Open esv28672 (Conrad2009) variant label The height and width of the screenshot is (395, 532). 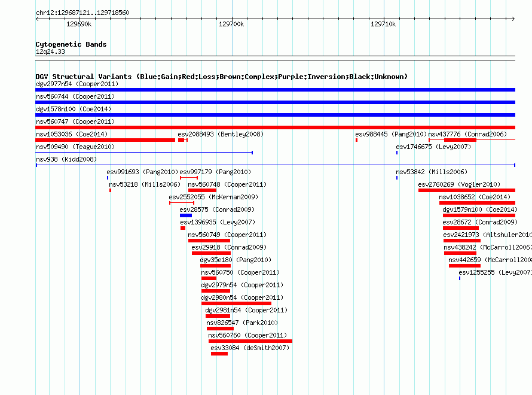pos(480,222)
